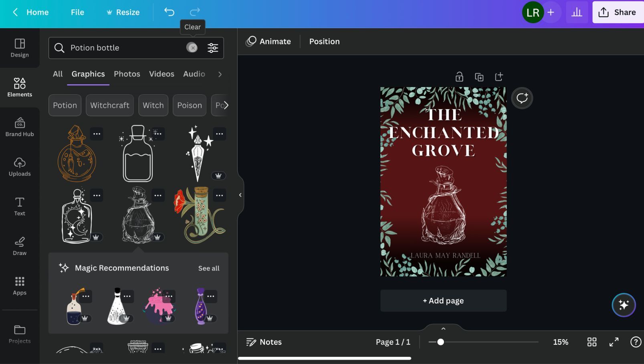Open the Resize menu
The height and width of the screenshot is (364, 644).
[x=123, y=12]
